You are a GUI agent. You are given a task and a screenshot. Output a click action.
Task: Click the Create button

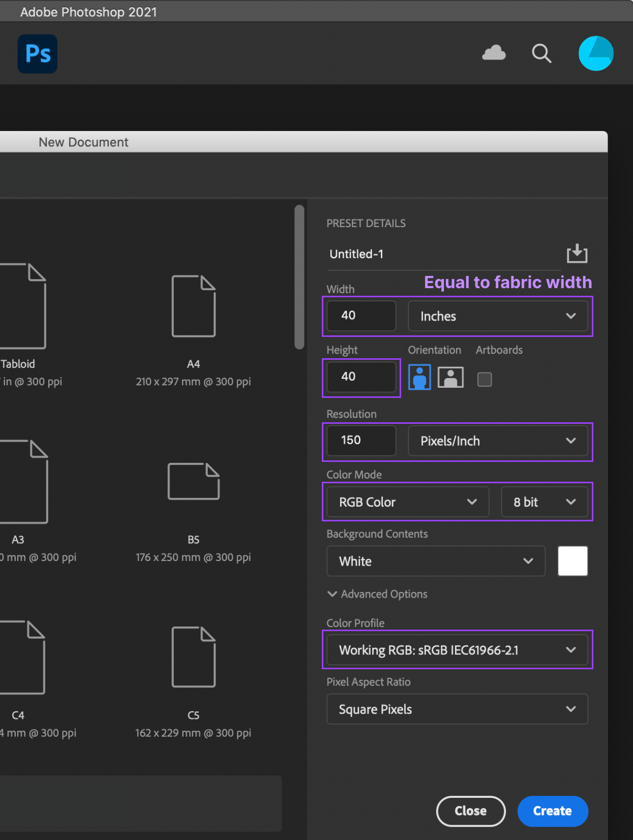[552, 811]
